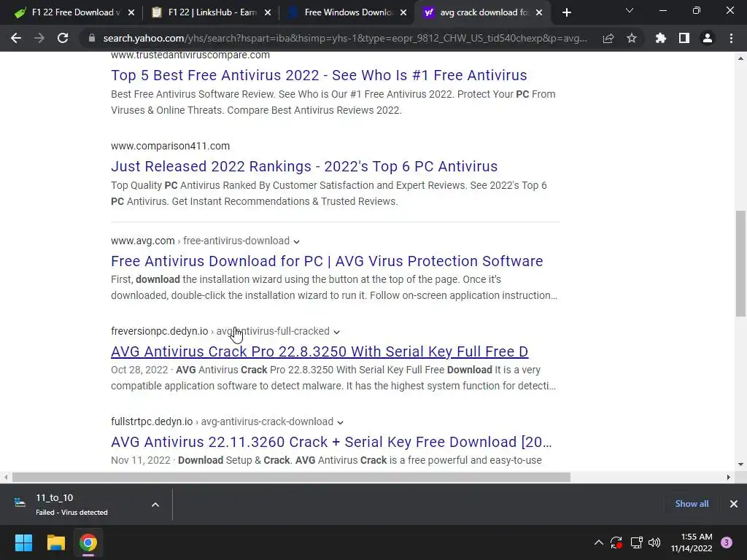Screen dimensions: 747x560
Task: Click the www.trustedantiviruscompare.com URL text
Action: [x=190, y=55]
